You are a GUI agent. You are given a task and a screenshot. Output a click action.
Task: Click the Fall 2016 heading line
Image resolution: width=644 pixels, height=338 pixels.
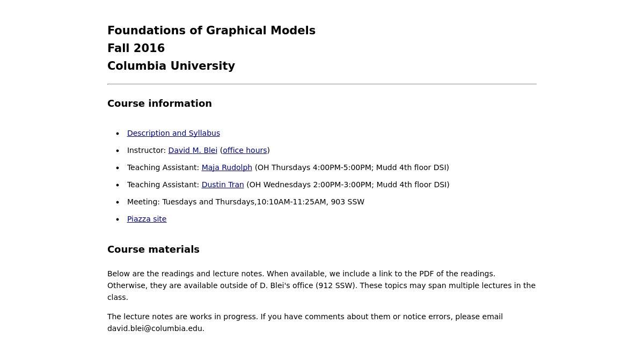[136, 48]
